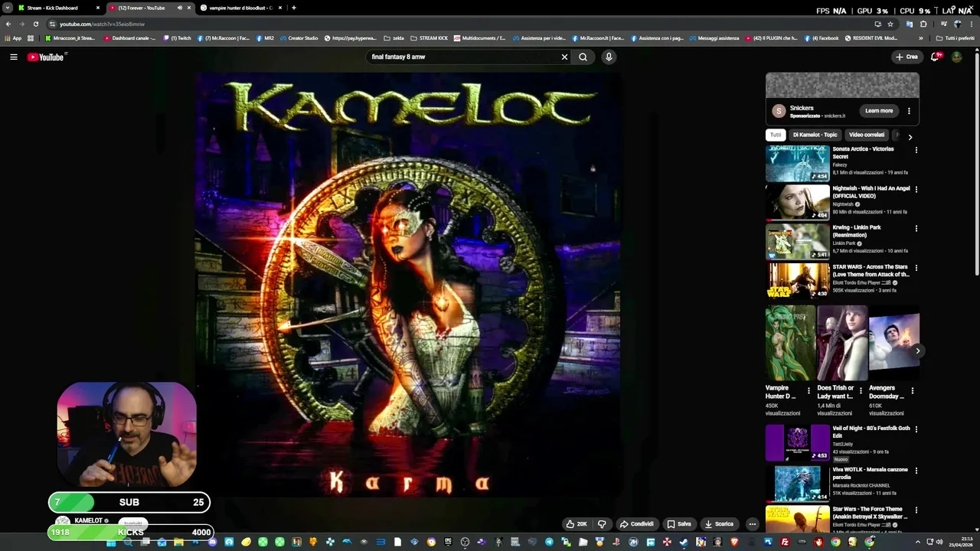Bookmark this page with the star icon
The height and width of the screenshot is (551, 980).
(890, 24)
